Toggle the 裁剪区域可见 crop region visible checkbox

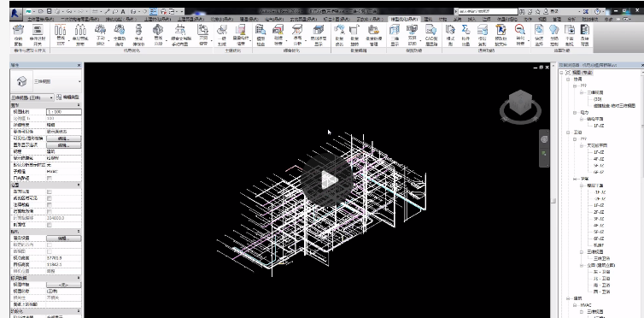point(50,198)
